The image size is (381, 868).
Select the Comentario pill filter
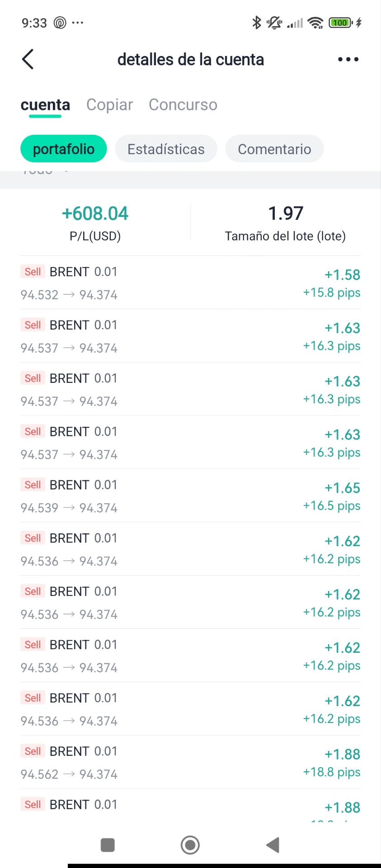[x=274, y=149]
